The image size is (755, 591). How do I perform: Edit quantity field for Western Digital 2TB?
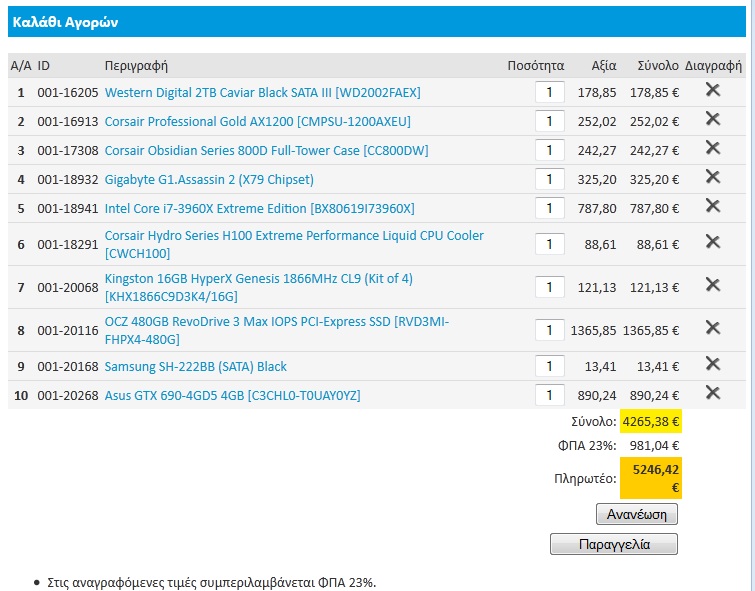[549, 92]
